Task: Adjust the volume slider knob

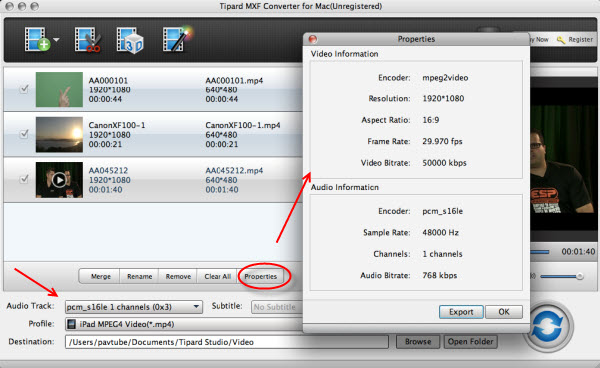Action: [579, 276]
